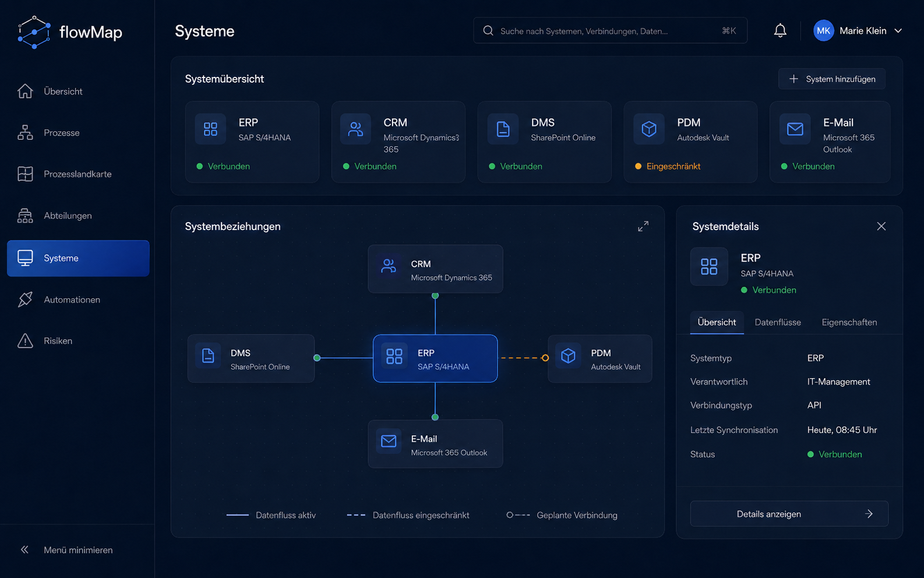Viewport: 924px width, 578px height.
Task: Click the Prozesslandkarte map icon in sidebar
Action: point(25,174)
